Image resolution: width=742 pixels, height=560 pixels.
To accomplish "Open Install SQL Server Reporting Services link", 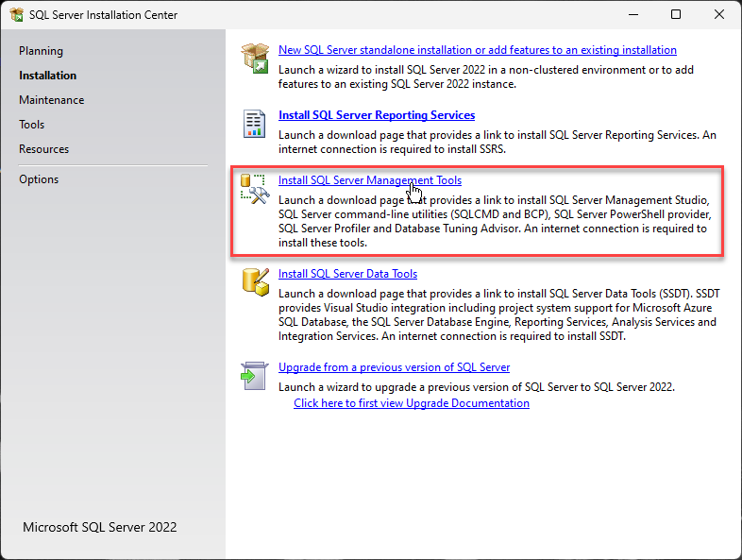I will tap(377, 115).
